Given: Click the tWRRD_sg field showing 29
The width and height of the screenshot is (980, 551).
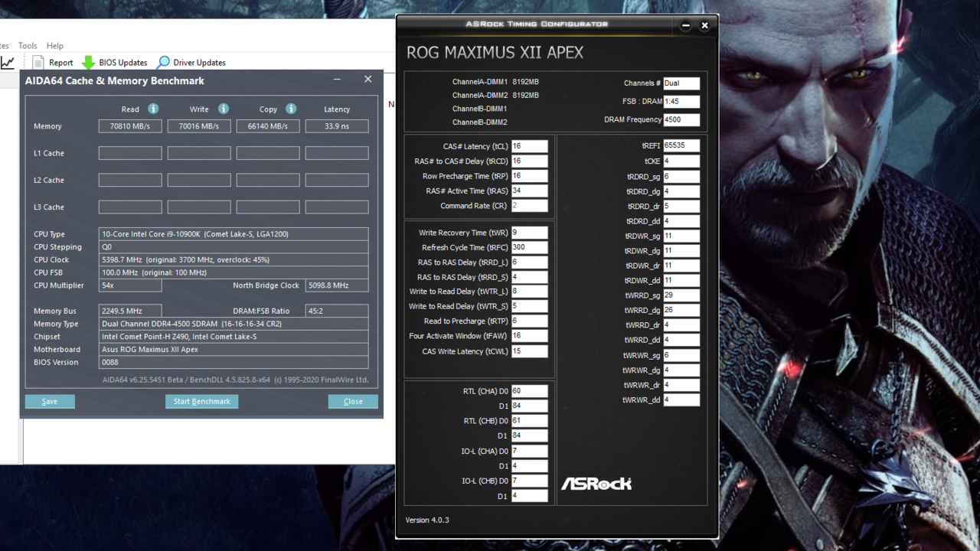Looking at the screenshot, I should [x=681, y=295].
